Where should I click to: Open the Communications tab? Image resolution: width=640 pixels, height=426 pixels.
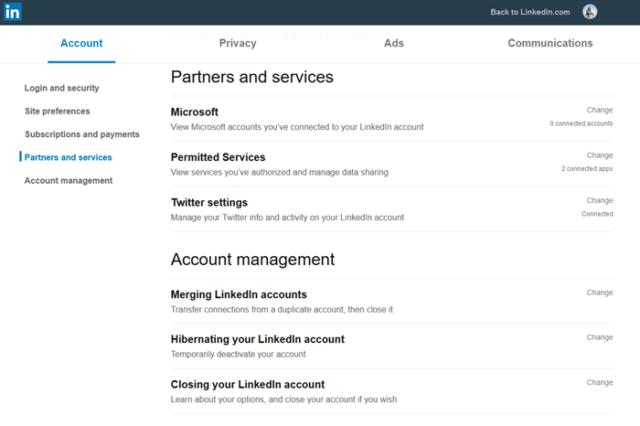point(550,43)
